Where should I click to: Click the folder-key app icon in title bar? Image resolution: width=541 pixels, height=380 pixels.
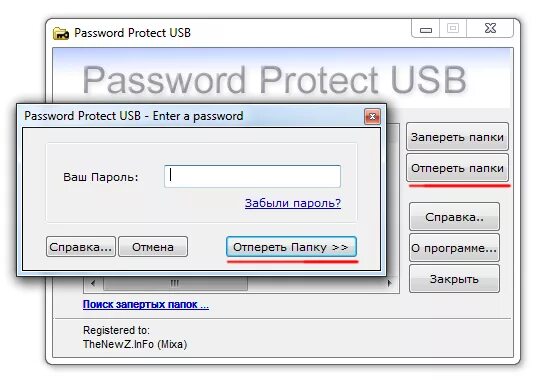click(x=61, y=33)
